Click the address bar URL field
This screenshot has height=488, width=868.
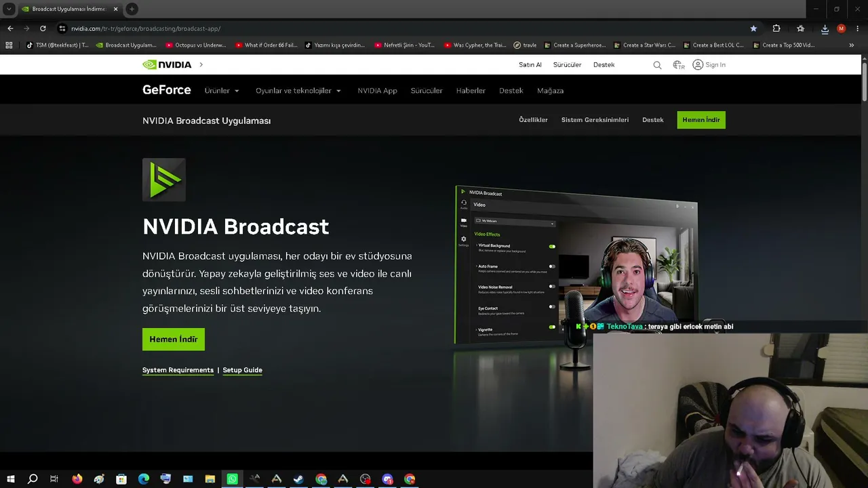pyautogui.click(x=400, y=28)
